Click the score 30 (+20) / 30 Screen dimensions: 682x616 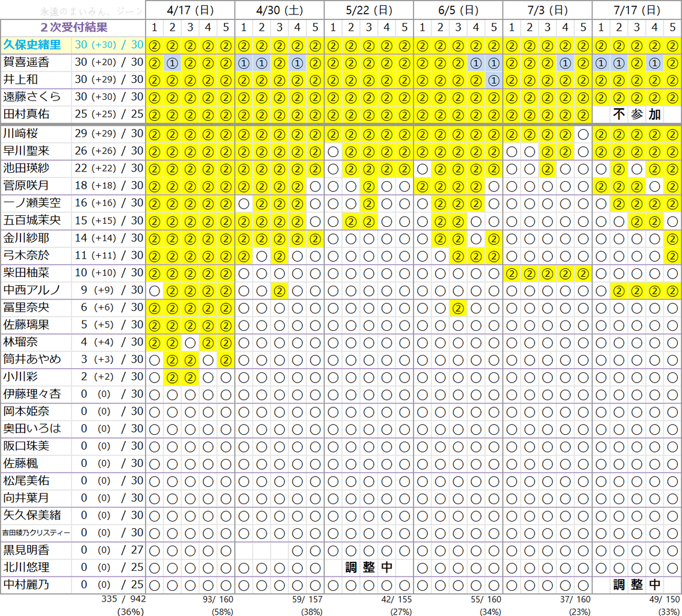click(x=109, y=62)
